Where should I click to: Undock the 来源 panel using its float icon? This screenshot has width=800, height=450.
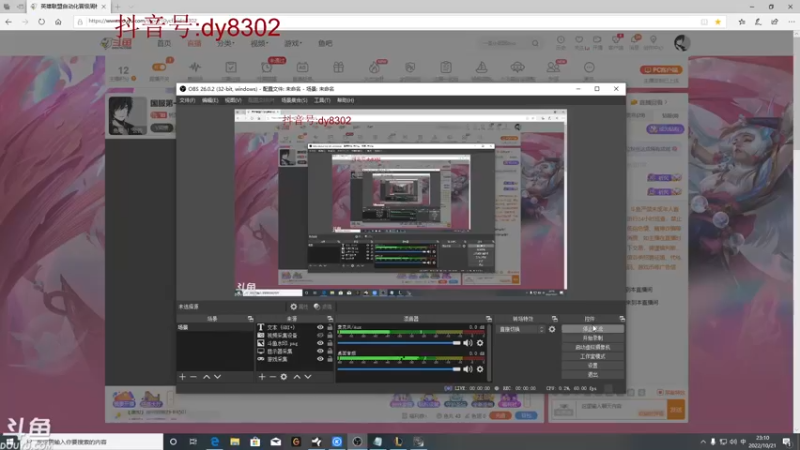coord(330,319)
